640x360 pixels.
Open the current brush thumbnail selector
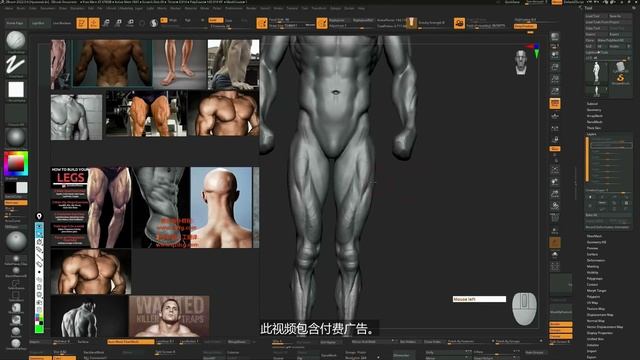(x=16, y=41)
